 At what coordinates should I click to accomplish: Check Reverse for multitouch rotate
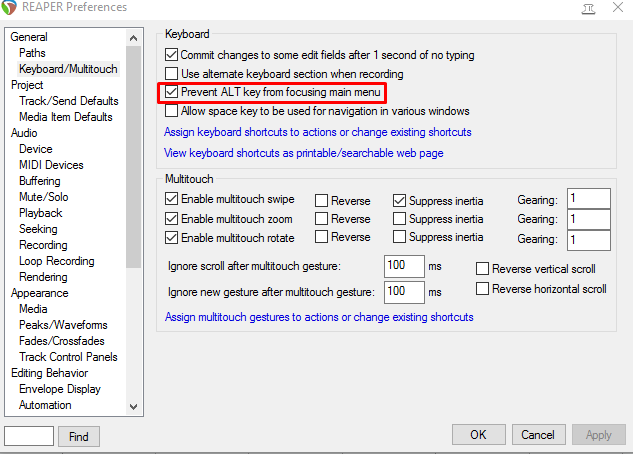coord(321,236)
